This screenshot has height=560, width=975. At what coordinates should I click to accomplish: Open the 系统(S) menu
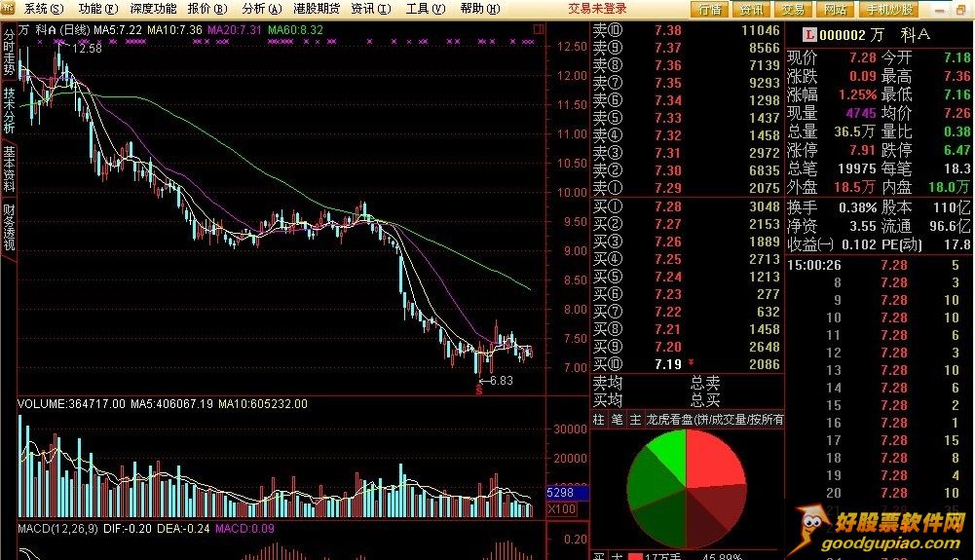click(x=44, y=9)
